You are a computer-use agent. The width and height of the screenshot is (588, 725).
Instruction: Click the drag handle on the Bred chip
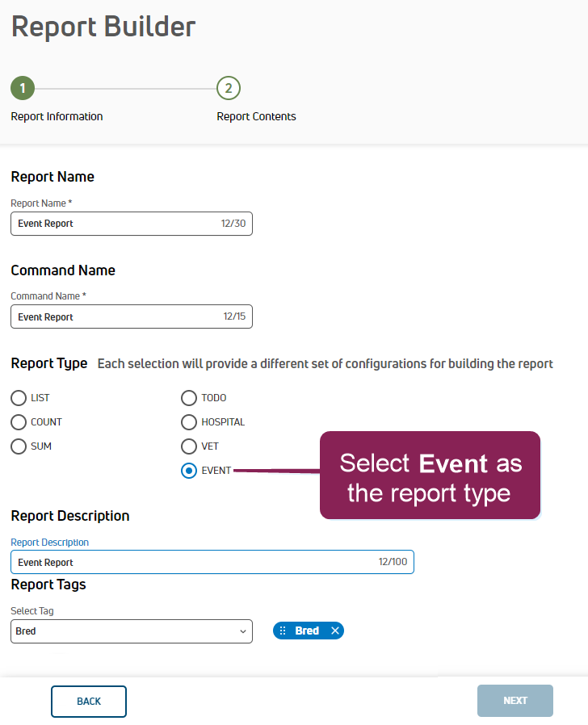(x=283, y=631)
